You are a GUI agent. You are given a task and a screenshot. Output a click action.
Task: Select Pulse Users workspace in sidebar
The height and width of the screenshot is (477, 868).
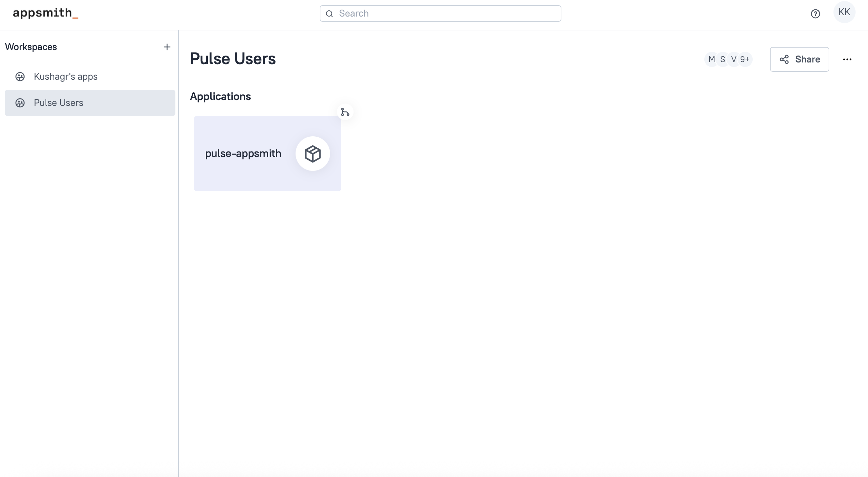[x=58, y=103]
